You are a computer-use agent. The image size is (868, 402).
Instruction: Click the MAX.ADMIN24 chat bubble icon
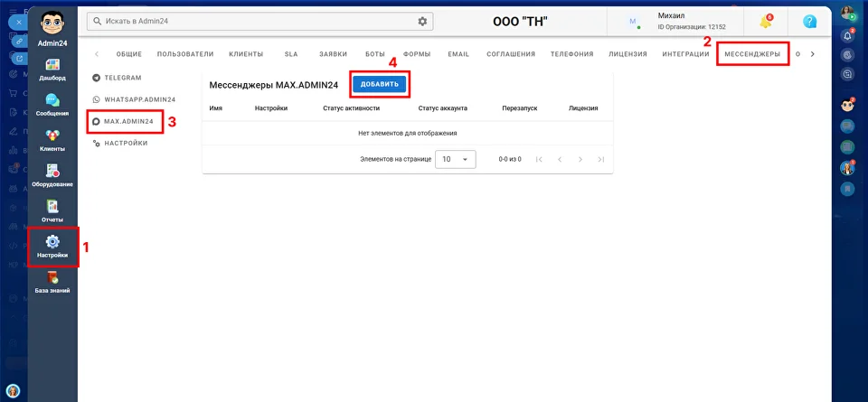[x=97, y=121]
